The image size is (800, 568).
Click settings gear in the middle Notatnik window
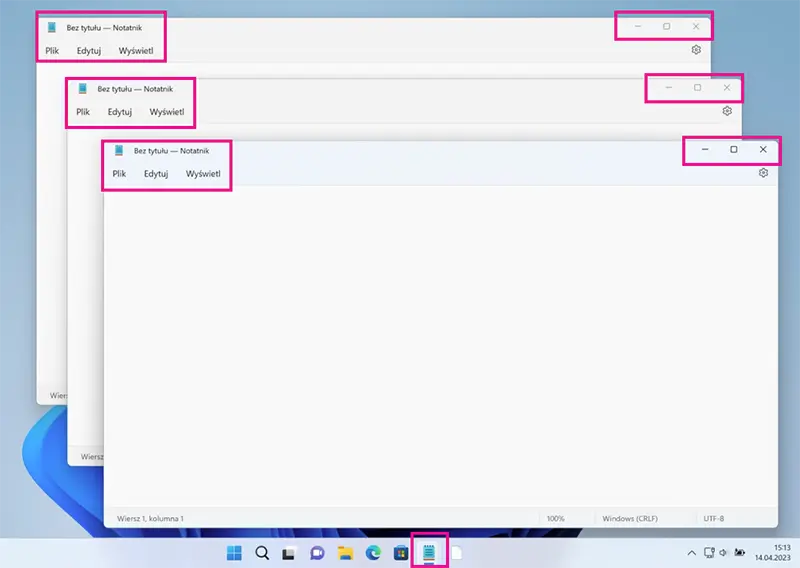tap(727, 111)
